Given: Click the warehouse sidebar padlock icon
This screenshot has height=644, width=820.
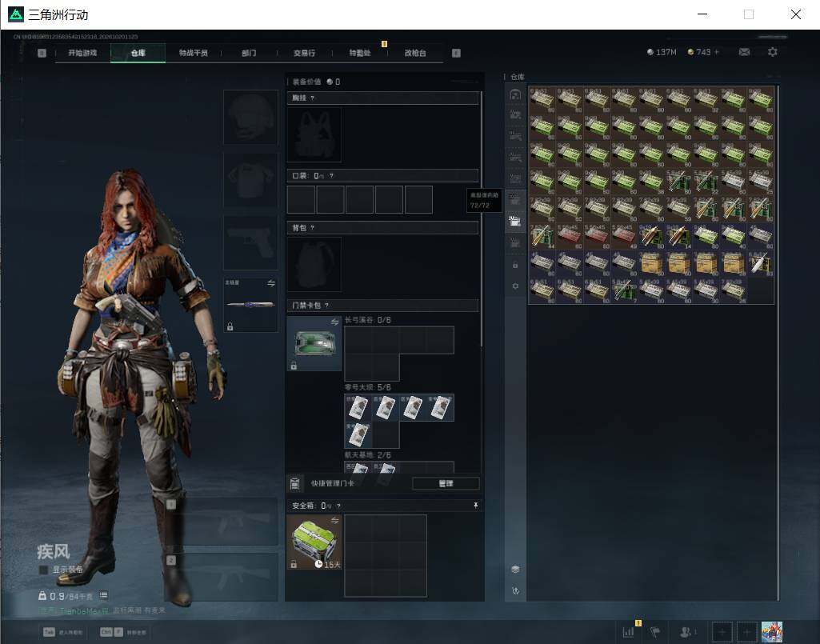Looking at the screenshot, I should click(515, 266).
